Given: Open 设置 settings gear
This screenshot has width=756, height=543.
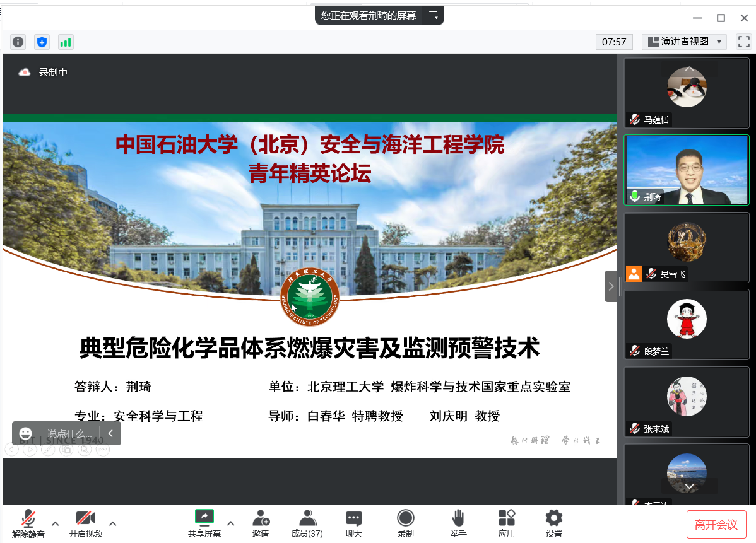Looking at the screenshot, I should (x=554, y=524).
